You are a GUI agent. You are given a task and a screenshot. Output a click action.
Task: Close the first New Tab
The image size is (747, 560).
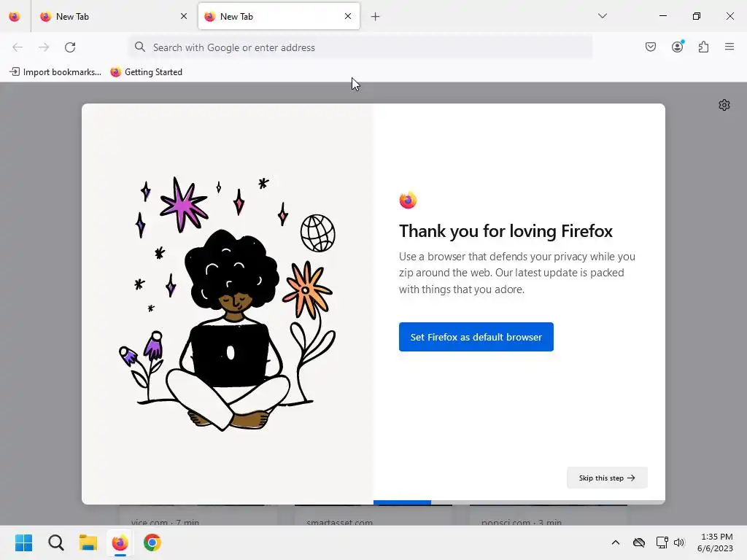184,17
